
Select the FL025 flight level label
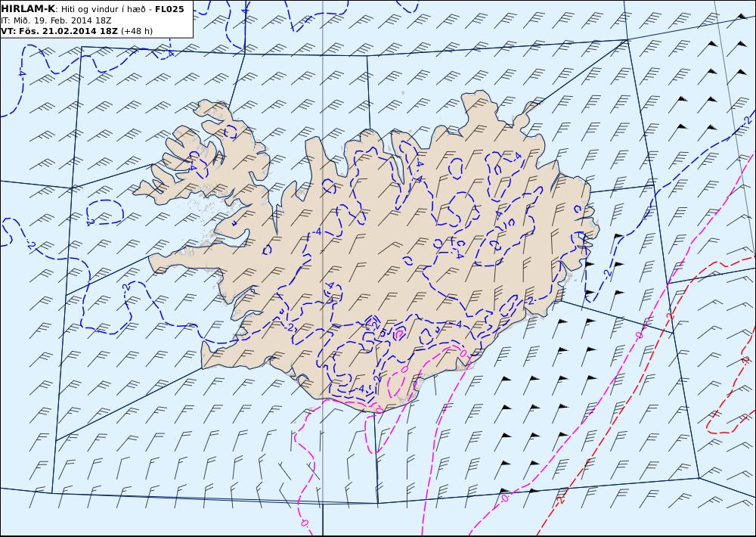(169, 9)
